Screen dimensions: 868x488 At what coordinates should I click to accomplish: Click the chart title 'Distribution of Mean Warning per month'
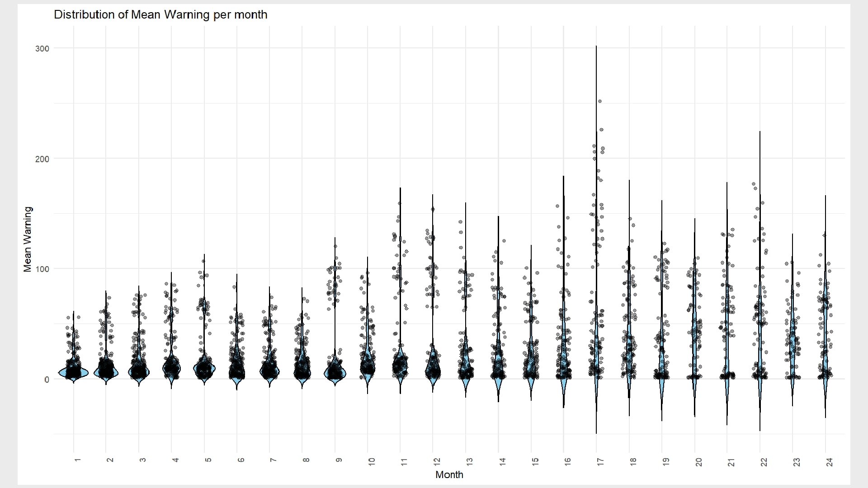click(160, 14)
